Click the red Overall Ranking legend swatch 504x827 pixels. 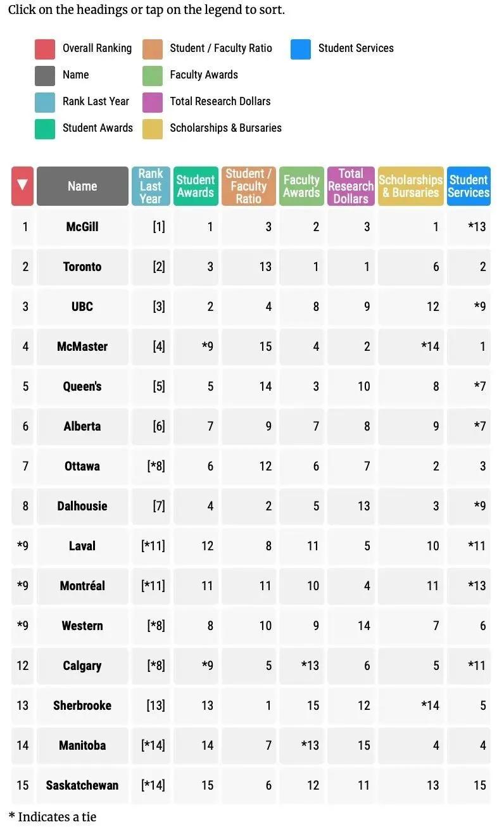(45, 49)
